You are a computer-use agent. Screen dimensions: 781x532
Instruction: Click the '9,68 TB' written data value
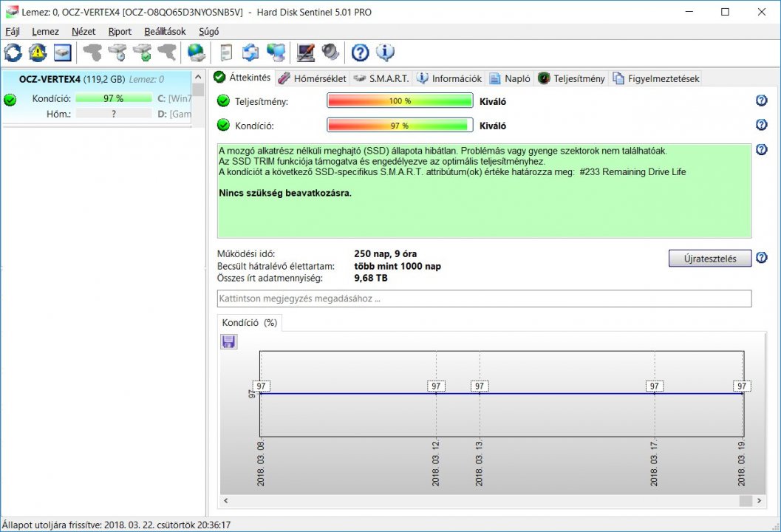(371, 278)
